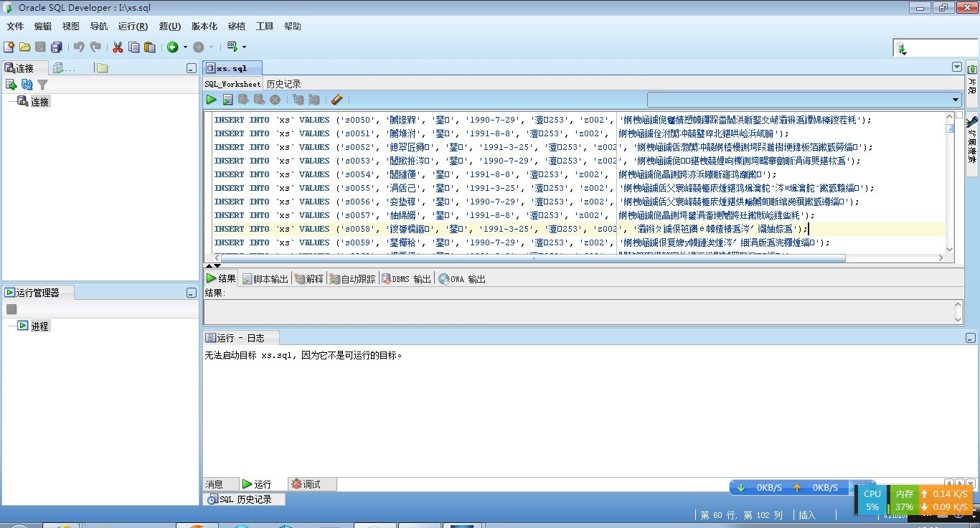This screenshot has height=528, width=980.
Task: Collapse the 运行管理器 panel with its minimize toggle
Action: 190,292
